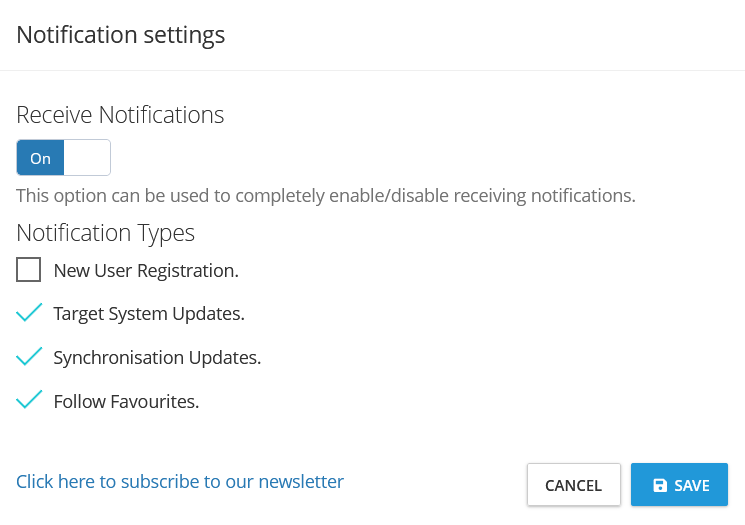745x525 pixels.
Task: Uncheck the Follow Favourites checkmark
Action: (x=29, y=400)
